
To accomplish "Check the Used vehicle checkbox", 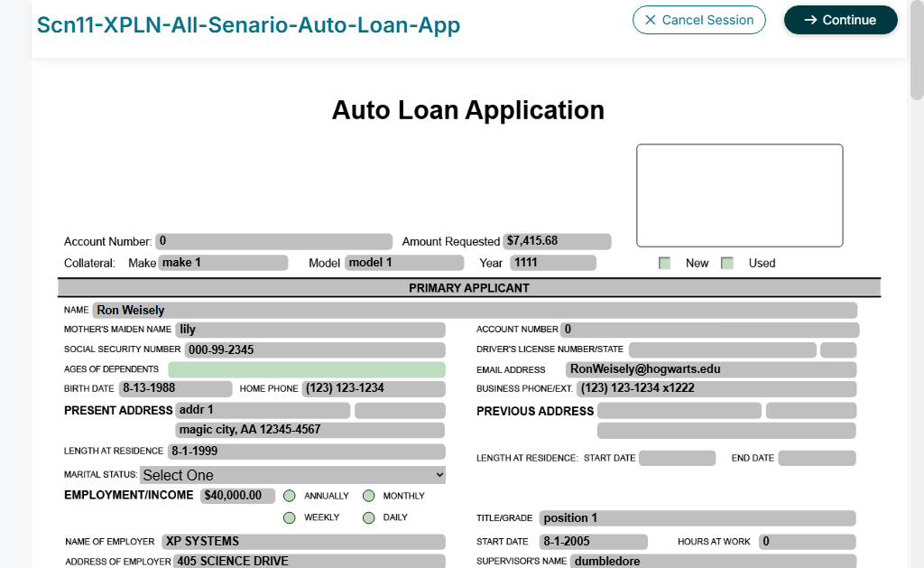I will click(x=727, y=263).
